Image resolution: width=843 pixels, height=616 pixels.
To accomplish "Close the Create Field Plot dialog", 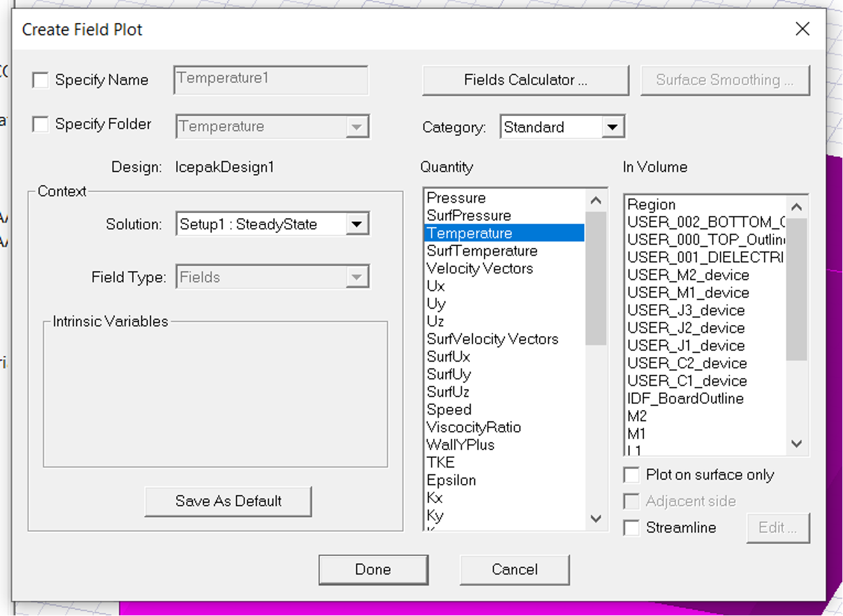I will click(802, 29).
